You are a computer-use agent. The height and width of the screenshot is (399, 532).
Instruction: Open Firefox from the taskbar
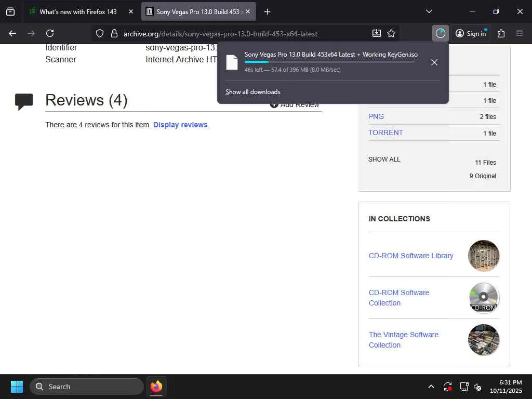156,387
